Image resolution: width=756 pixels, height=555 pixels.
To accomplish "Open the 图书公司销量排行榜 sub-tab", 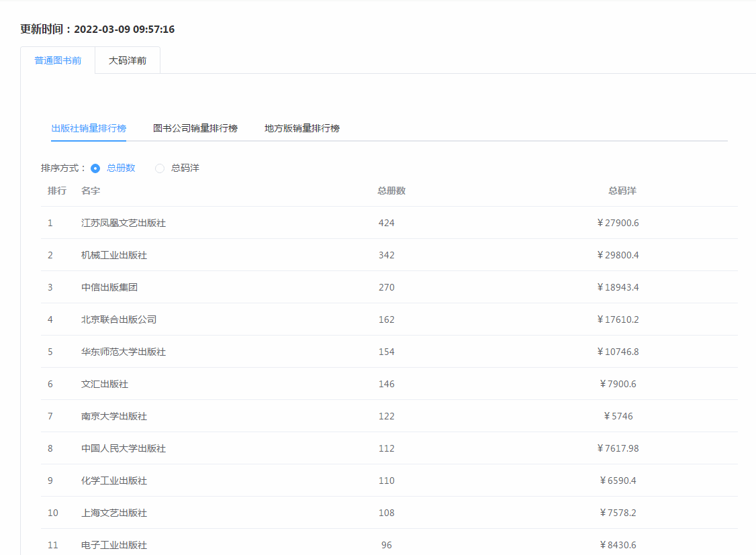I will 195,128.
